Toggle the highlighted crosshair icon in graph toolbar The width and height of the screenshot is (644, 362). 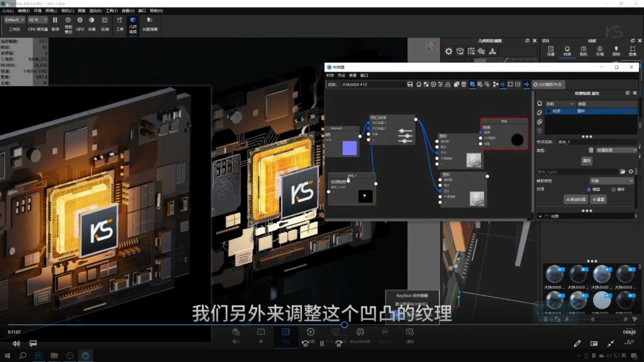pyautogui.click(x=526, y=84)
